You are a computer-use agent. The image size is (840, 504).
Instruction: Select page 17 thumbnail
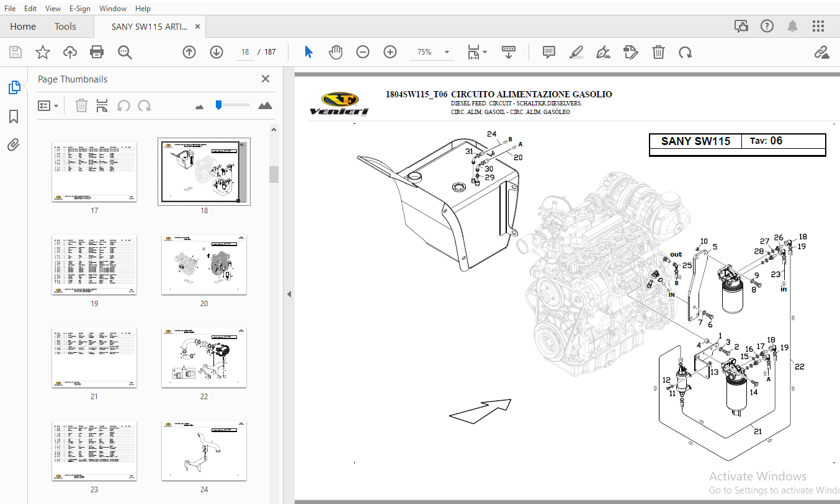(94, 172)
